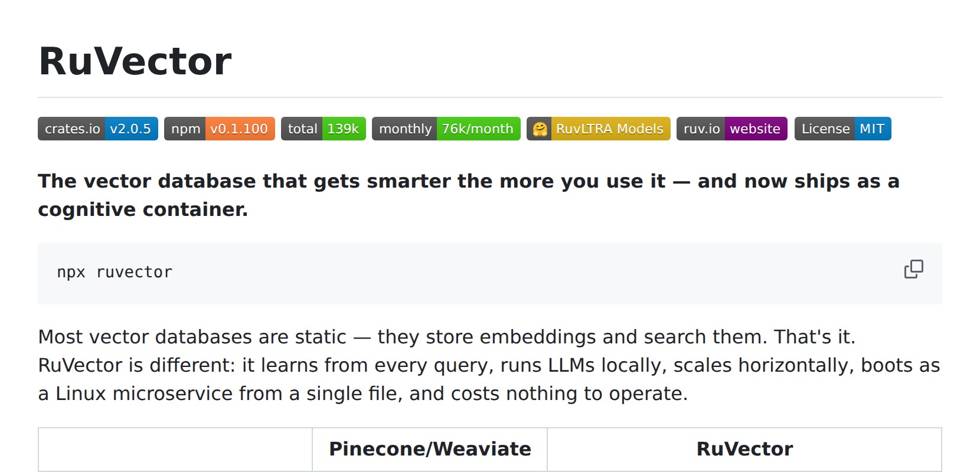Click the MIT license label

[x=873, y=129]
